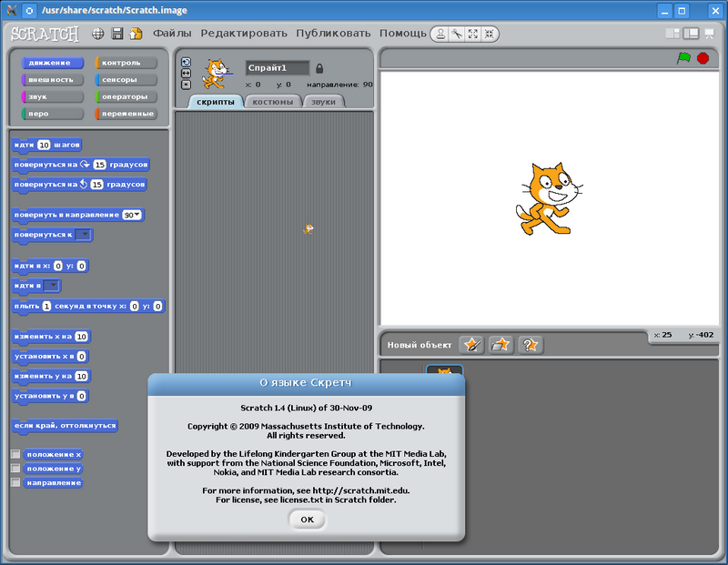Open the 'идти в' target dropdown
Viewport: 728px width, 565px height.
pyautogui.click(x=52, y=286)
